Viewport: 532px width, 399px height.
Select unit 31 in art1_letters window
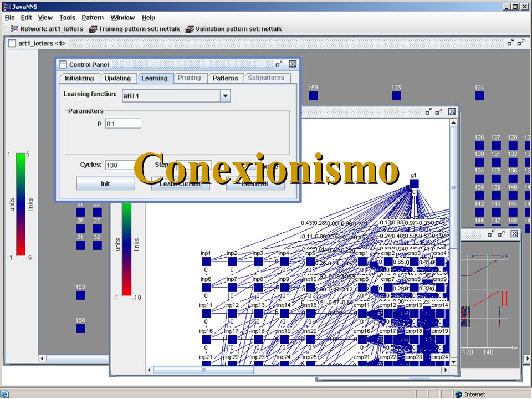tap(81, 245)
